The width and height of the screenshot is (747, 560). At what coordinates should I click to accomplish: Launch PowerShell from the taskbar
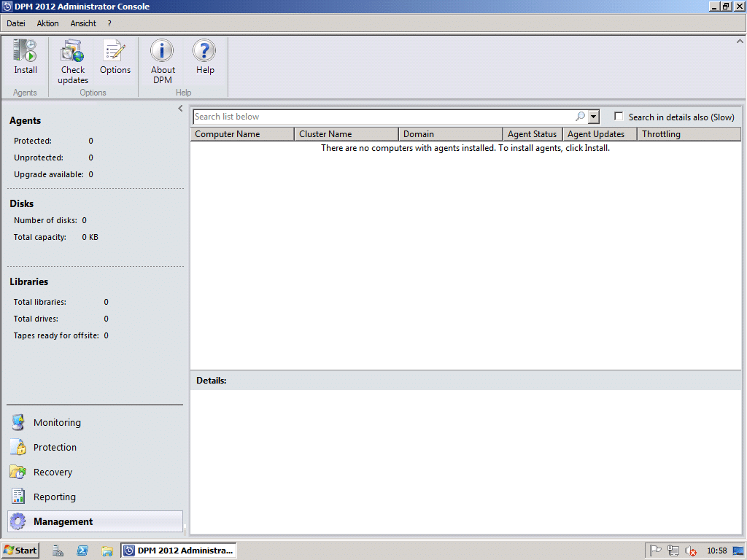(82, 551)
